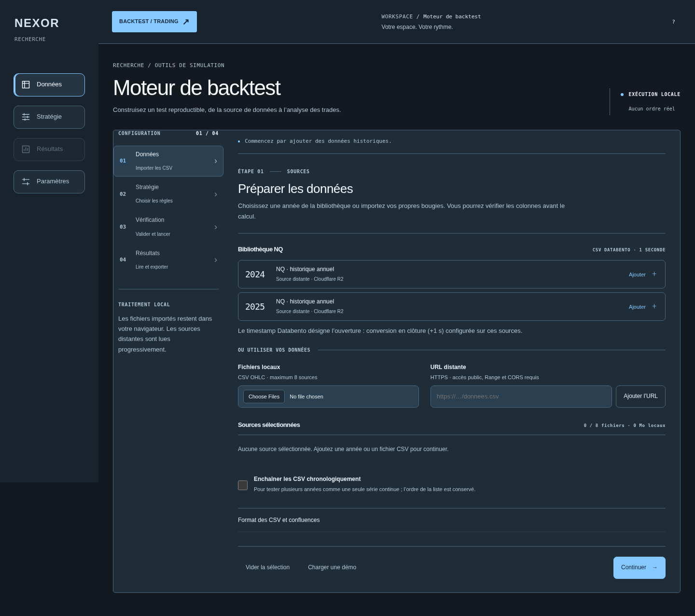
Task: Click the 'EXÉCUTION LOCALE' status text
Action: [x=654, y=95]
